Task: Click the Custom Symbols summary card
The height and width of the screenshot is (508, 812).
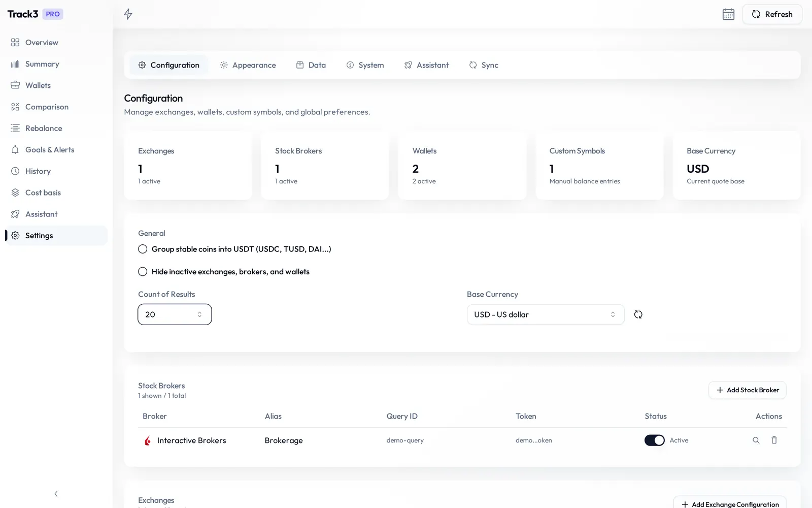Action: pos(599,166)
